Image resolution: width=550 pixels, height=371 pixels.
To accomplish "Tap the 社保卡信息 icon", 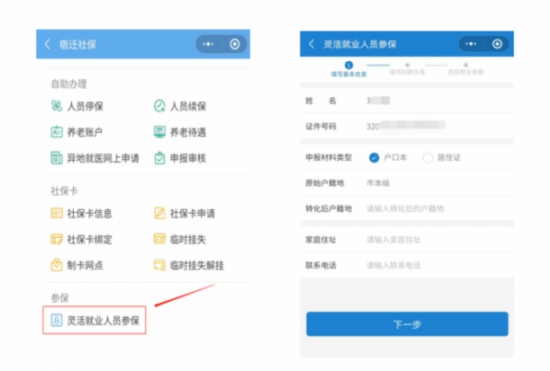I will coord(56,213).
